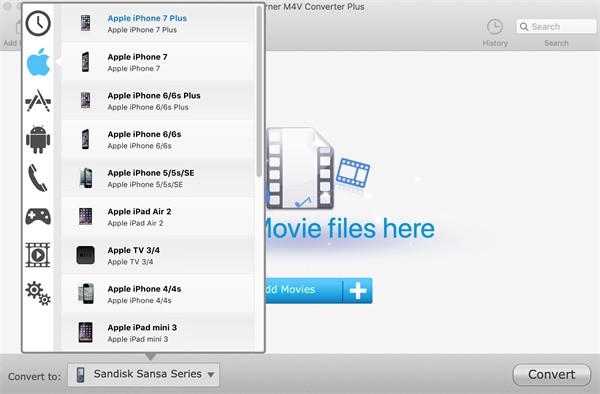Pick Apple iPhone 6/6s Plus profile
The width and height of the screenshot is (600, 394).
pyautogui.click(x=158, y=101)
